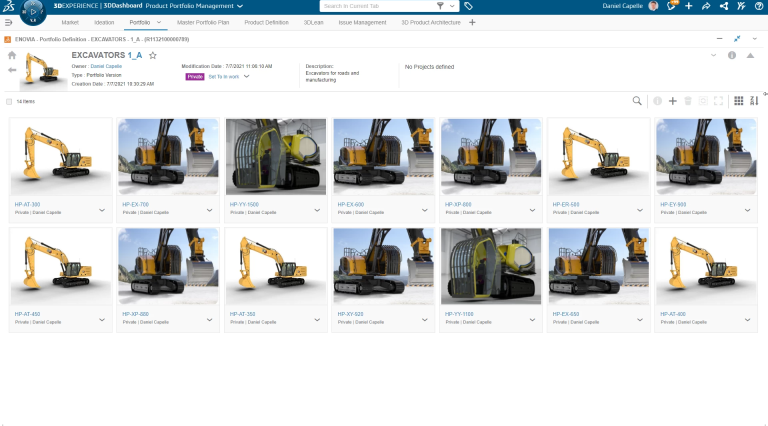Image resolution: width=768 pixels, height=426 pixels.
Task: Click the share arrow icon in header
Action: click(706, 6)
